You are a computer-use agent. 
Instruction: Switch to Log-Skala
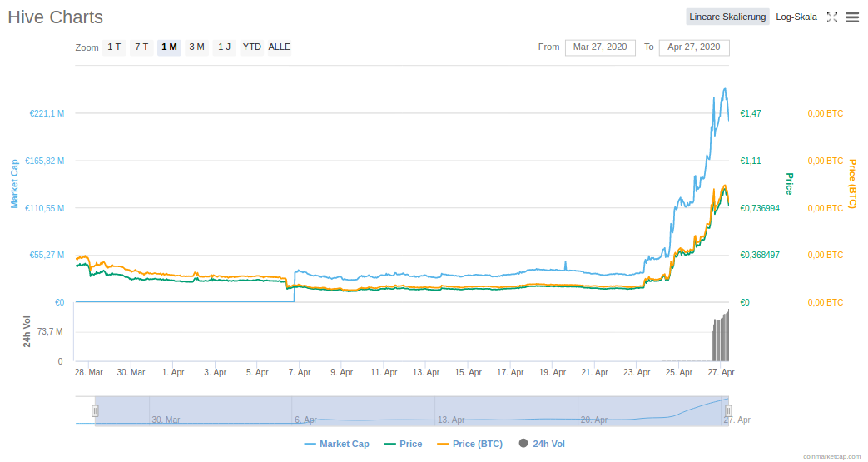pyautogui.click(x=796, y=17)
